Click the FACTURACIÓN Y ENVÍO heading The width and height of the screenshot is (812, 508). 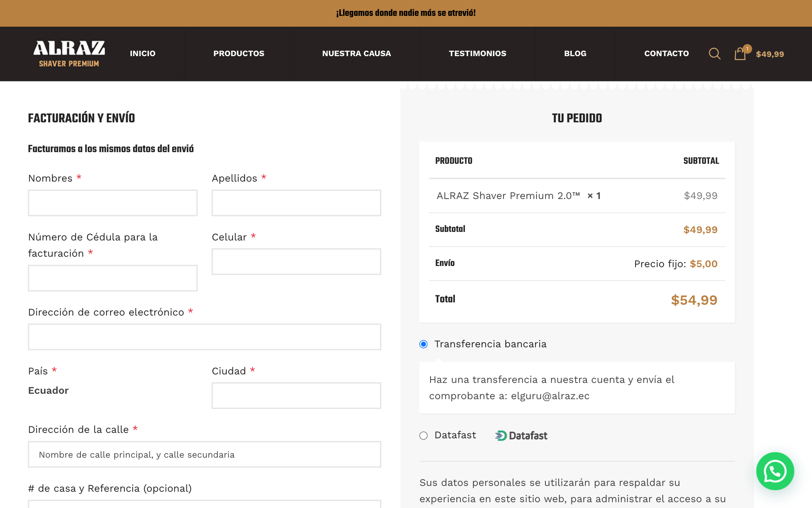click(x=82, y=118)
